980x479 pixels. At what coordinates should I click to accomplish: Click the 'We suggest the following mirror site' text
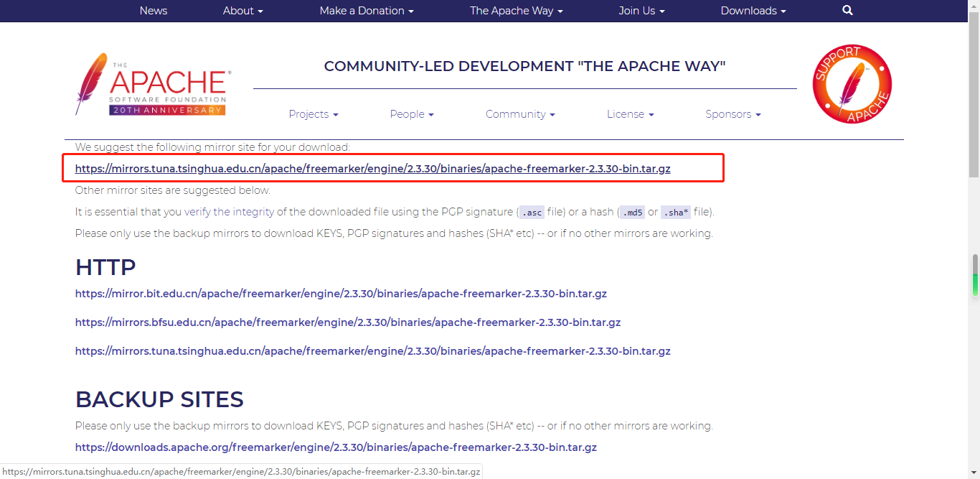pyautogui.click(x=212, y=147)
